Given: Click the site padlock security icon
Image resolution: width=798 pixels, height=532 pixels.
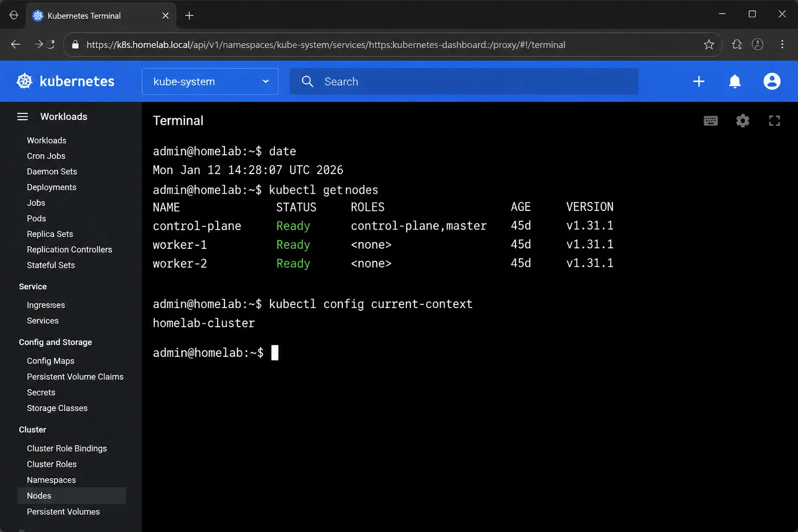Looking at the screenshot, I should (x=75, y=45).
